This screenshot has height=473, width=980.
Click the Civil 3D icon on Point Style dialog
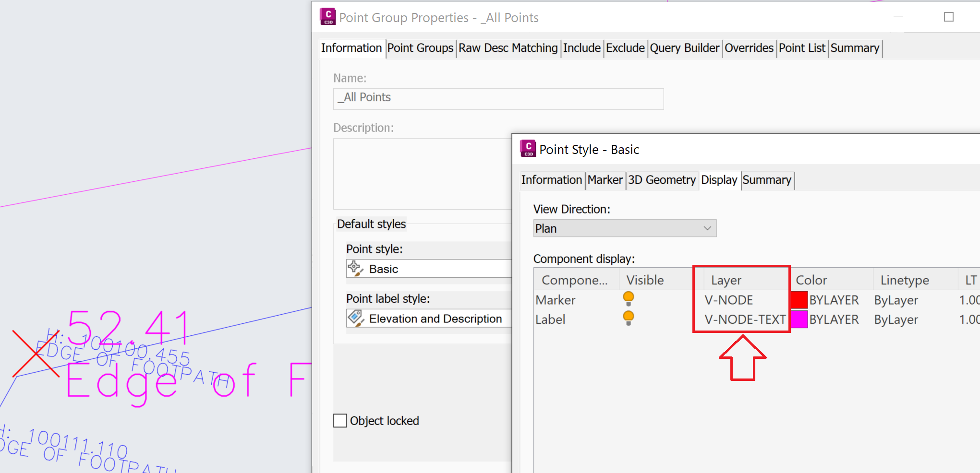tap(527, 149)
